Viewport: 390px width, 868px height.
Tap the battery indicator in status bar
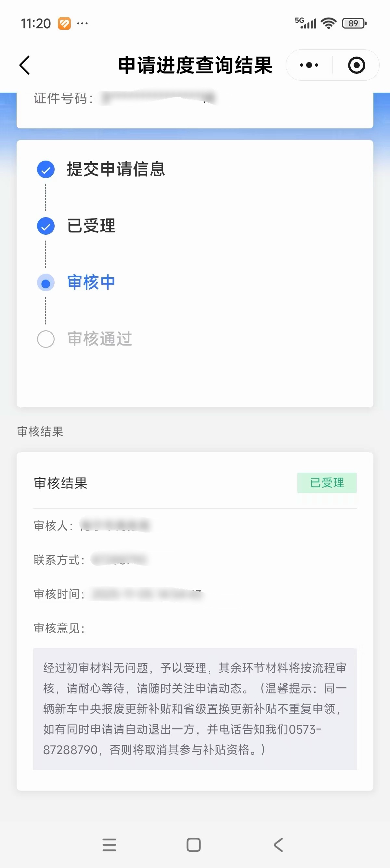pos(354,23)
